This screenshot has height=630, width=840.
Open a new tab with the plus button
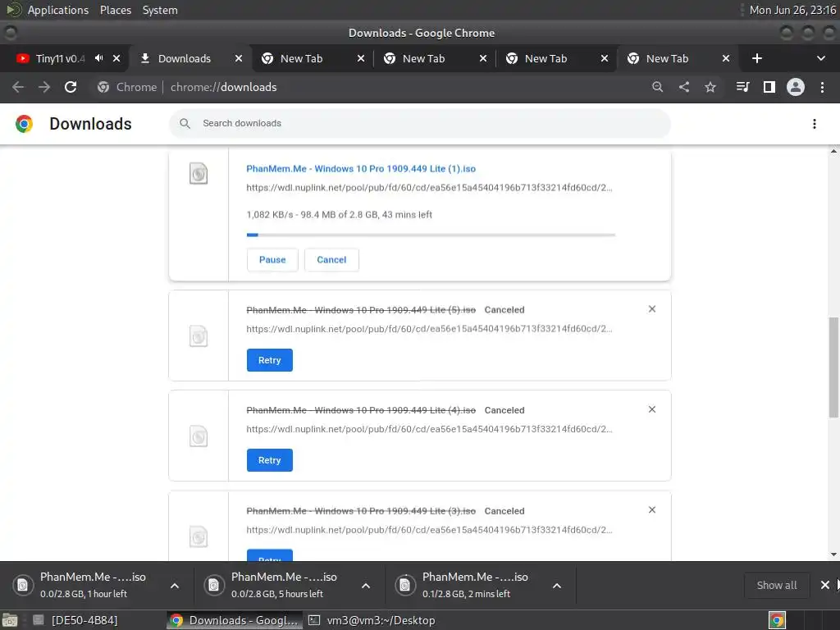(x=757, y=58)
